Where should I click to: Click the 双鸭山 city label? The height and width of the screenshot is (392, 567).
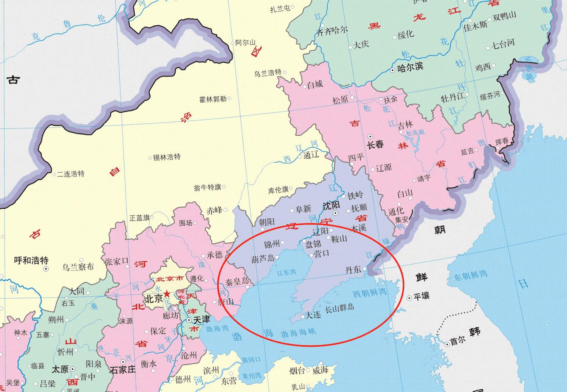[505, 17]
